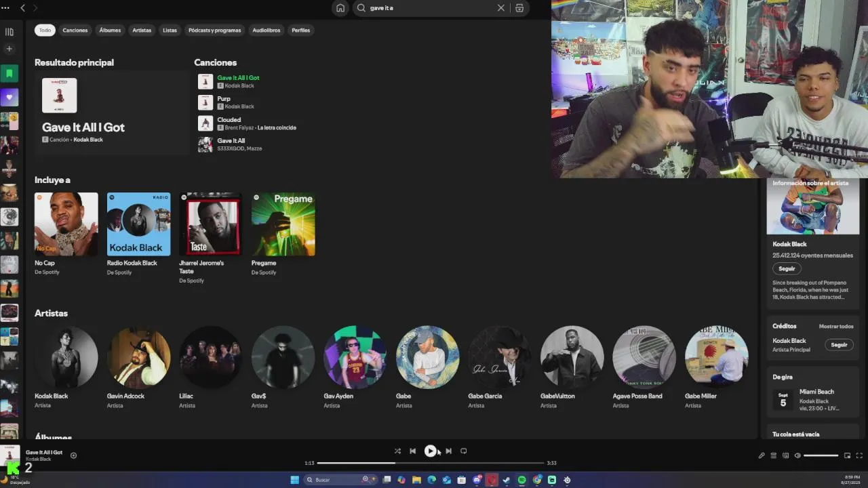
Task: Open the three-dots app menu
Action: pyautogui.click(x=5, y=8)
